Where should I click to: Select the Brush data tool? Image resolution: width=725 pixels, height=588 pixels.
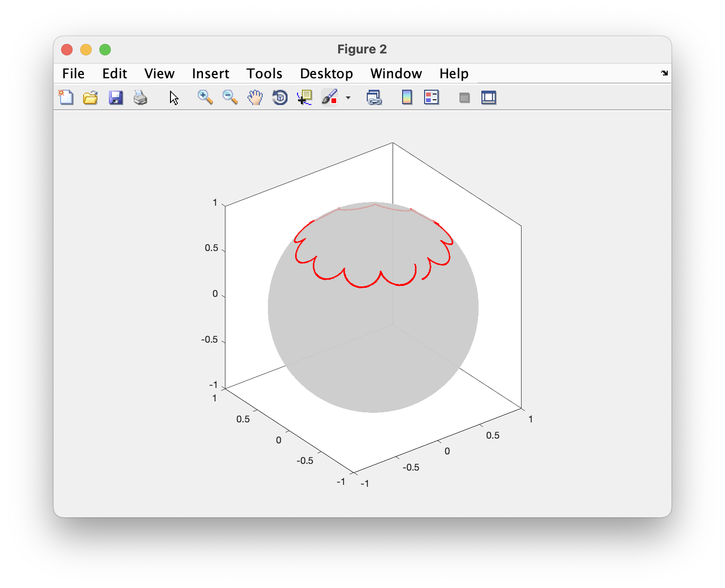(x=330, y=97)
